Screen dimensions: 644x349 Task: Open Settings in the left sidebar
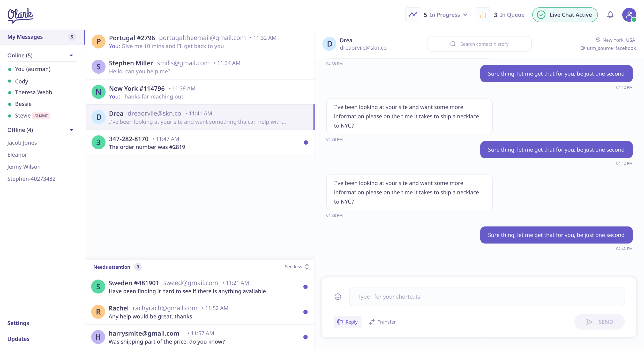coord(18,323)
